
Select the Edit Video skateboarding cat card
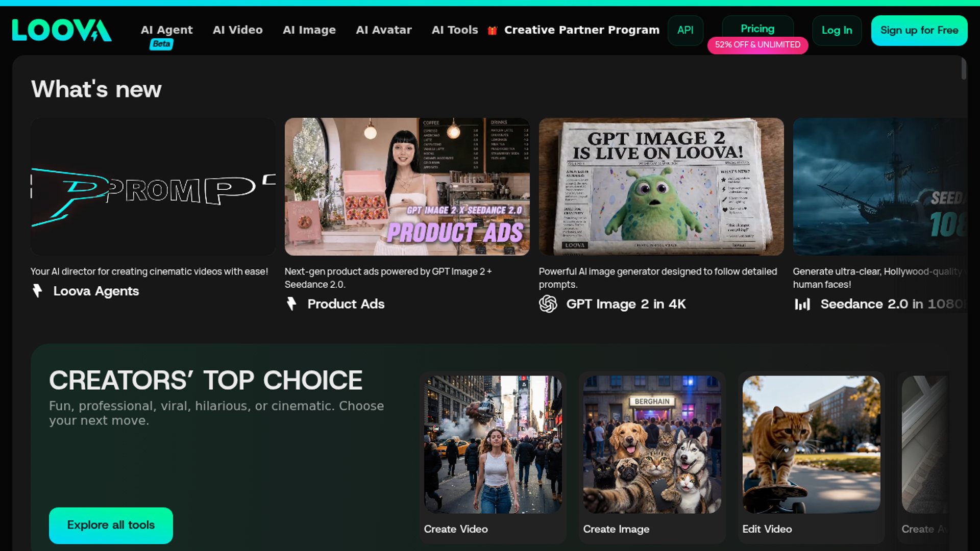pyautogui.click(x=812, y=444)
